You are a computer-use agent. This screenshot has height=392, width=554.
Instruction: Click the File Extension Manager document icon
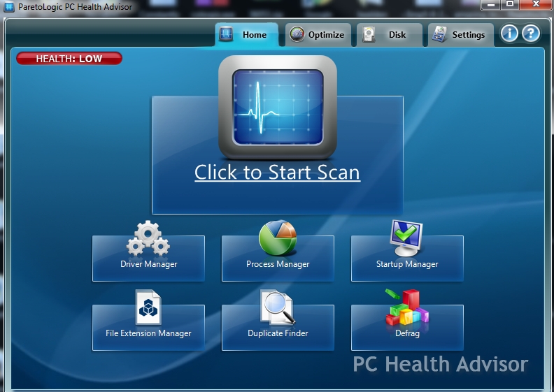pyautogui.click(x=148, y=307)
